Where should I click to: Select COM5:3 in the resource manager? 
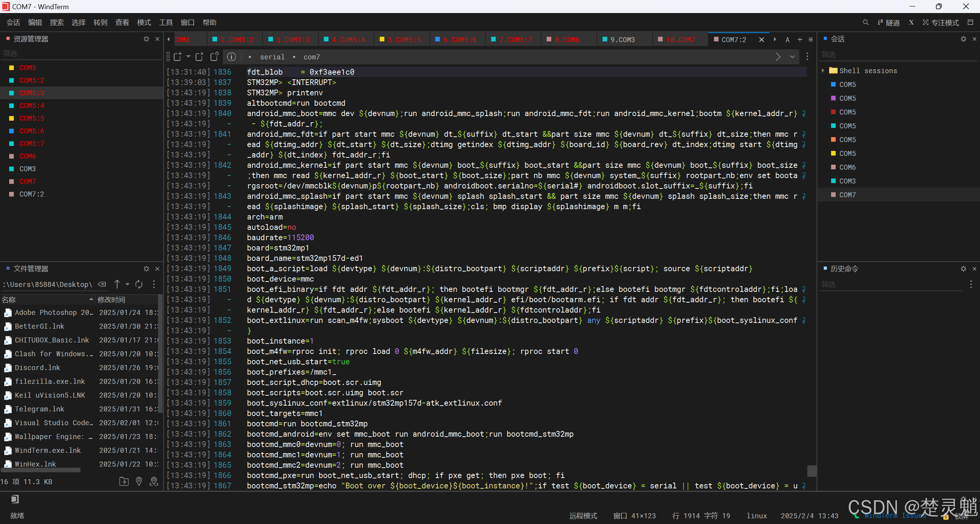click(x=32, y=93)
